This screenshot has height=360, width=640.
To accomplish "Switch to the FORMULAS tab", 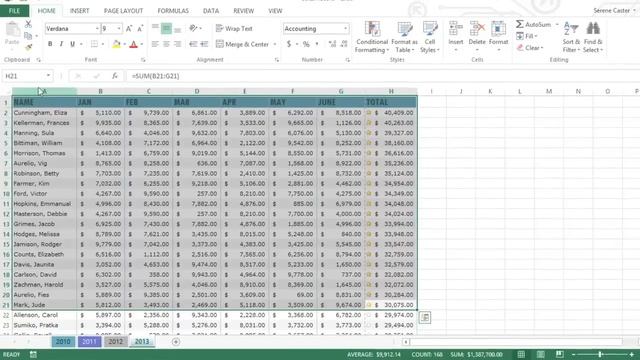I will coord(173,11).
